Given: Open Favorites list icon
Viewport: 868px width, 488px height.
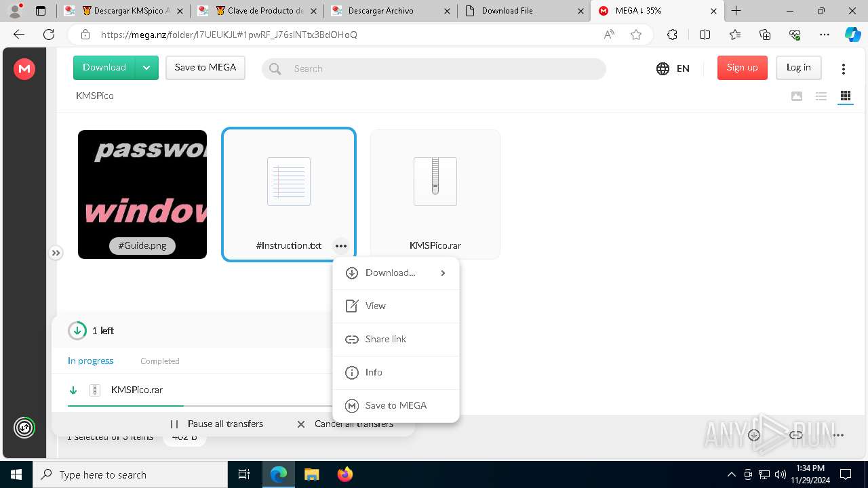Looking at the screenshot, I should (735, 35).
